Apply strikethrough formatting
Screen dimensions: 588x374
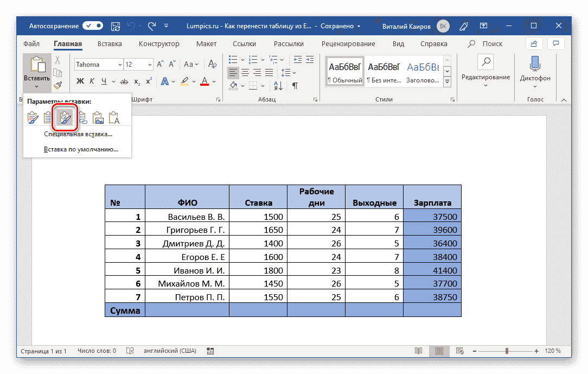click(x=124, y=81)
